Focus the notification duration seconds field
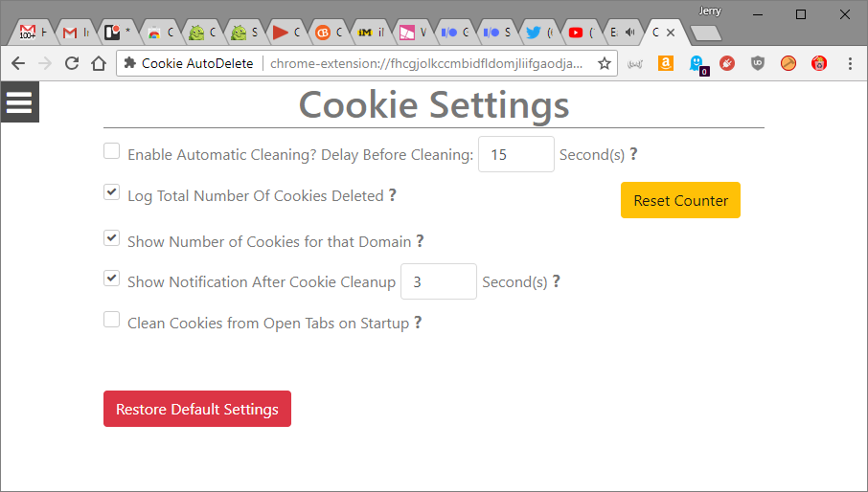This screenshot has height=492, width=868. coord(438,281)
